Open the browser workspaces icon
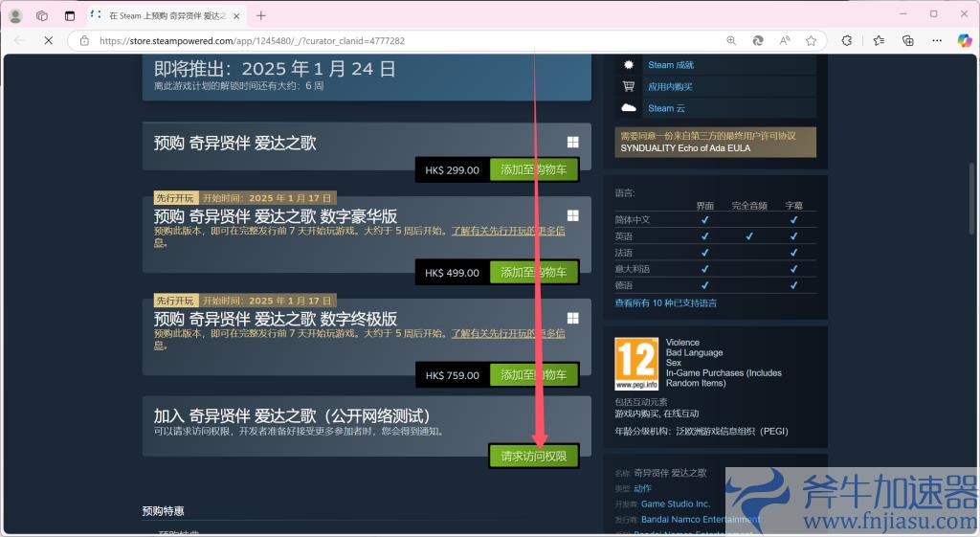The width and height of the screenshot is (980, 537). coord(42,15)
